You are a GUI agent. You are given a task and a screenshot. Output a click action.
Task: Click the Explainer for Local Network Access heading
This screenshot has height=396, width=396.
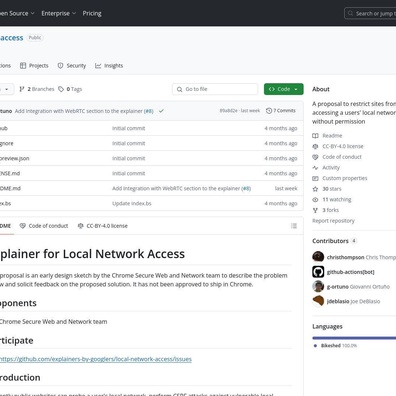(x=92, y=254)
